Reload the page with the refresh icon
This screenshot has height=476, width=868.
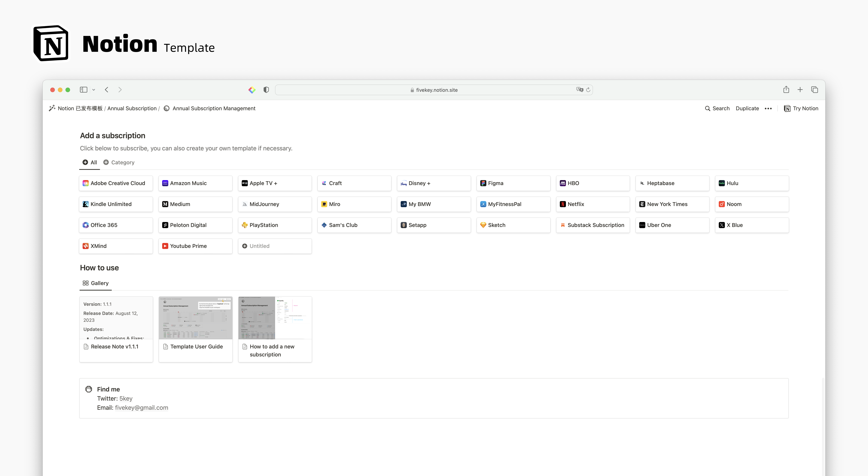point(588,90)
